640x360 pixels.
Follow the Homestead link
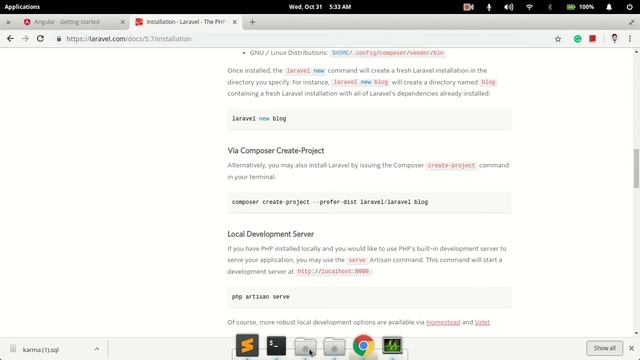pyautogui.click(x=443, y=322)
